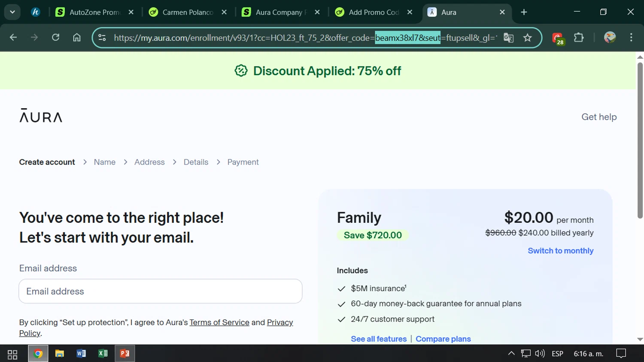The image size is (644, 362).
Task: Close the Aura tab
Action: (x=502, y=12)
